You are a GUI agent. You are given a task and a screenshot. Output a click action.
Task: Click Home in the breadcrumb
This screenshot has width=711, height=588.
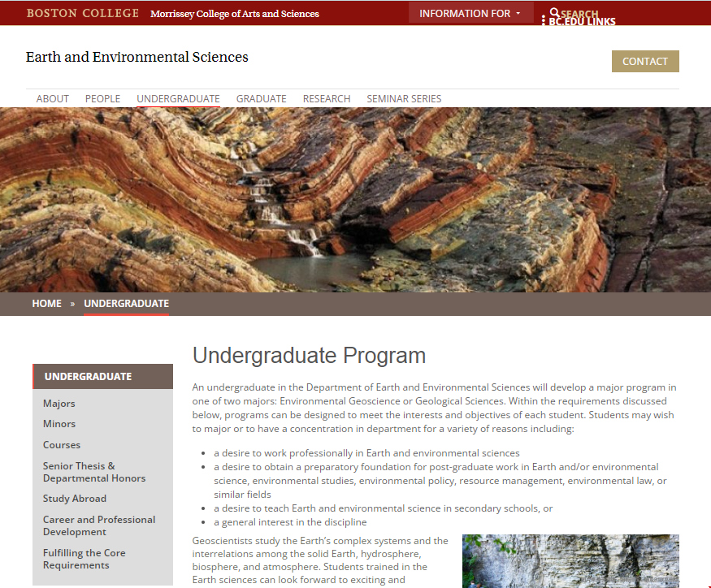[46, 303]
